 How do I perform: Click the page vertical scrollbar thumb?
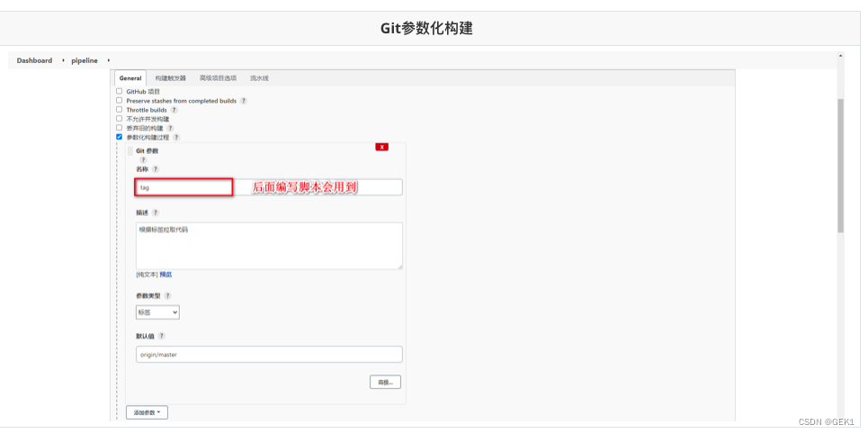(840, 167)
